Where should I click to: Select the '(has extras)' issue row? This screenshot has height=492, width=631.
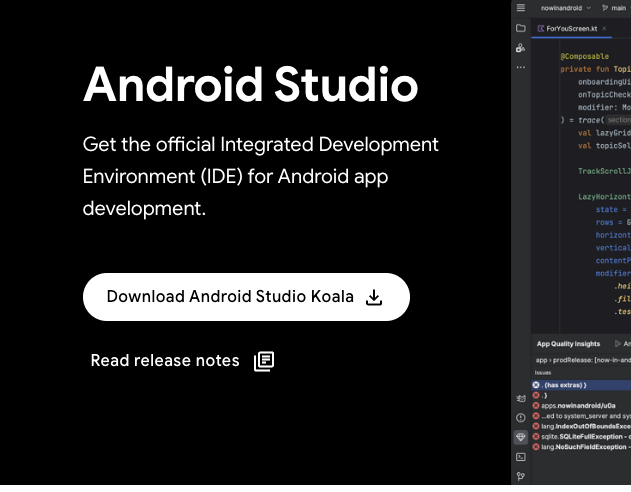tap(581, 385)
